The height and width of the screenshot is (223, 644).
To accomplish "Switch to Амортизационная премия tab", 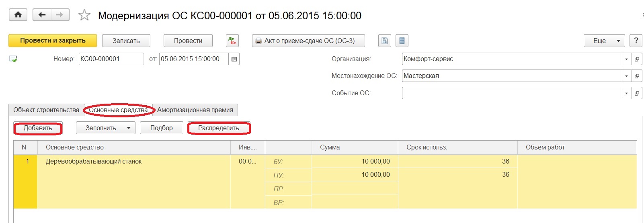I will coord(195,110).
